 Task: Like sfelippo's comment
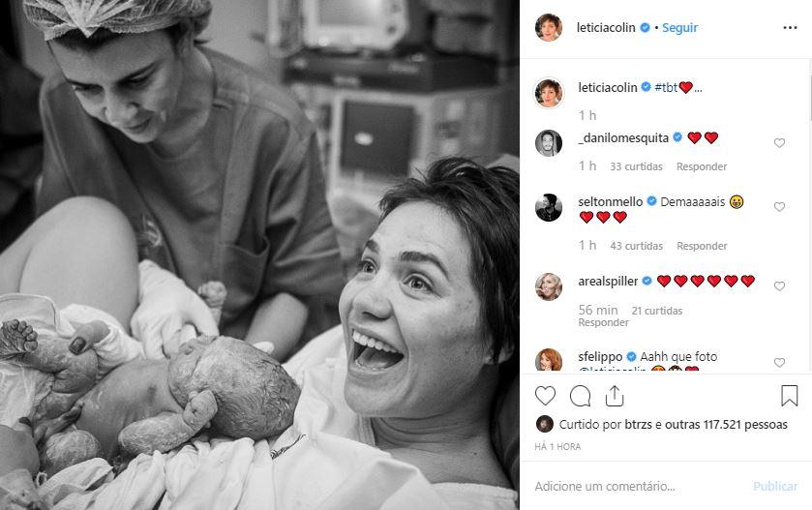[779, 363]
